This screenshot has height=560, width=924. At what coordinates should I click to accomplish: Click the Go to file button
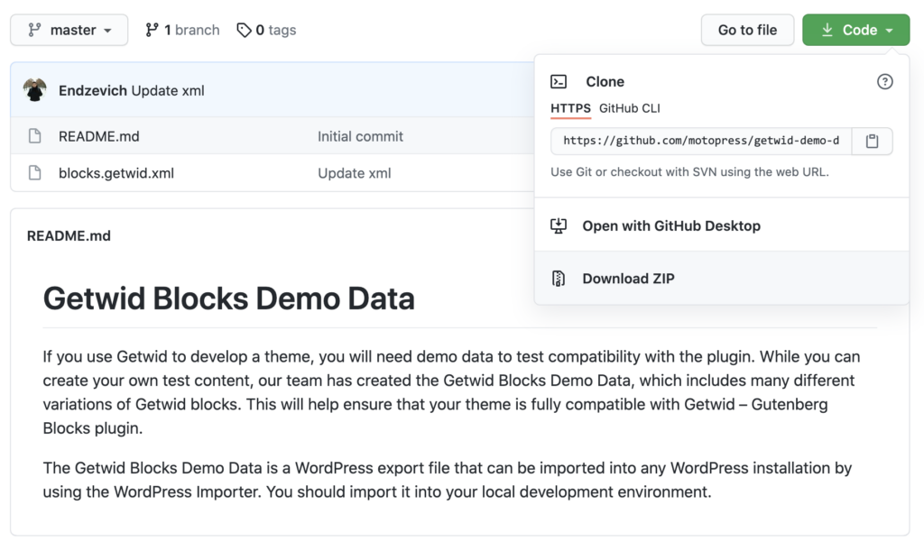[747, 30]
